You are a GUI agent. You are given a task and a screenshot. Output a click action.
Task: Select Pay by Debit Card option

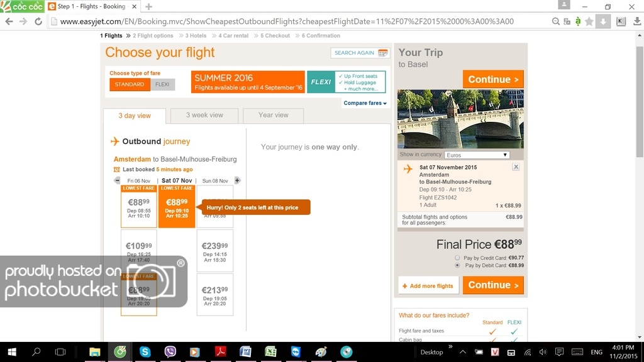[457, 266]
